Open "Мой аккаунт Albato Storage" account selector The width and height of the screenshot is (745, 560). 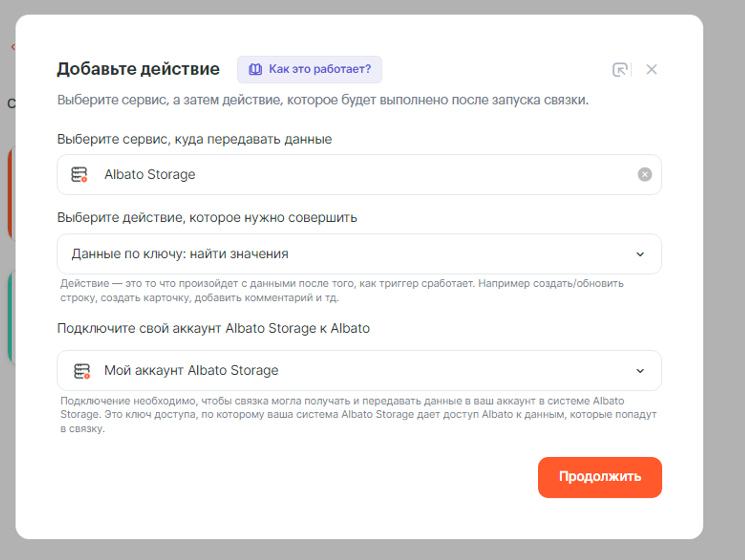pos(346,371)
